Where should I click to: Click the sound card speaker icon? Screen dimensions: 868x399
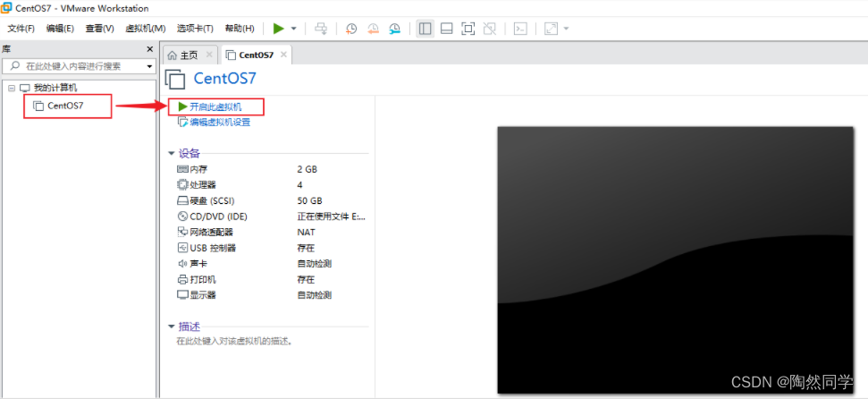click(x=182, y=264)
